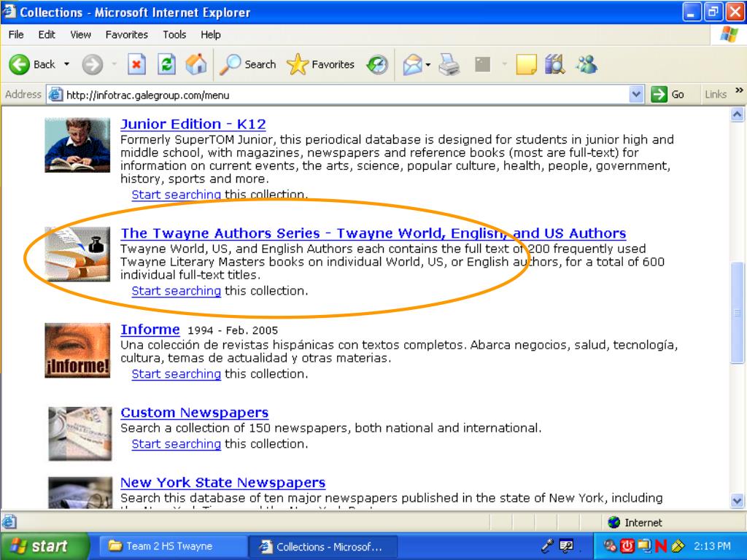Open the Informe collection link

(x=150, y=330)
